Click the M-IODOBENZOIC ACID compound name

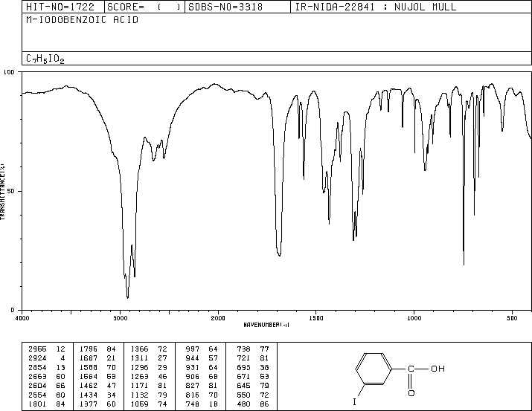pyautogui.click(x=82, y=20)
